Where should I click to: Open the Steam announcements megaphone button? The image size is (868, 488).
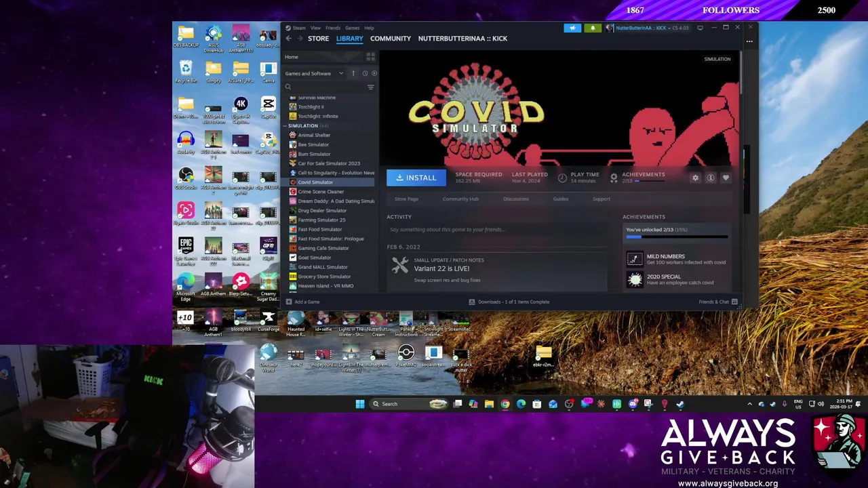[572, 28]
